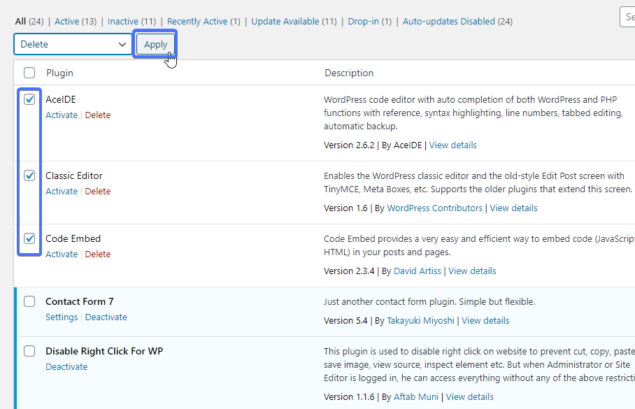Filter by Recently Active plugins
Image resolution: width=635 pixels, height=409 pixels.
click(197, 21)
